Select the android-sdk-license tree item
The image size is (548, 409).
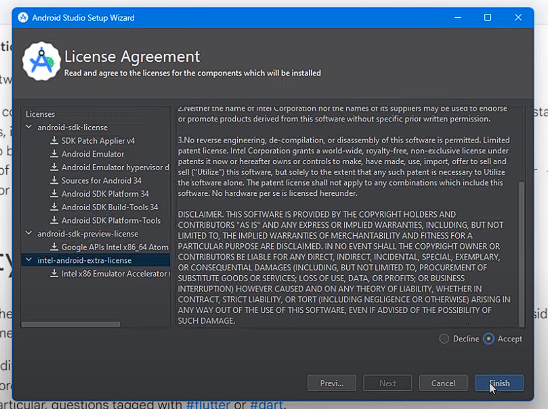point(73,127)
